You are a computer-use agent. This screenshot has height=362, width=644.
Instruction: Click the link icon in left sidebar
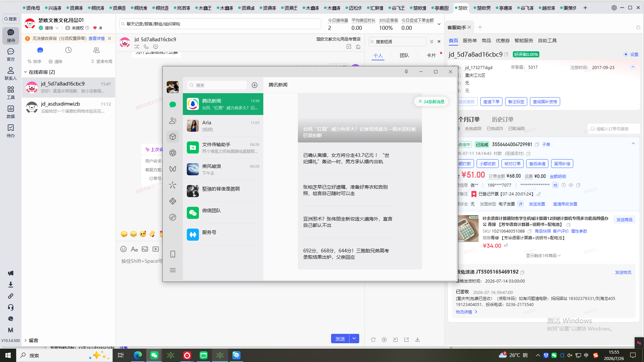coord(11,296)
